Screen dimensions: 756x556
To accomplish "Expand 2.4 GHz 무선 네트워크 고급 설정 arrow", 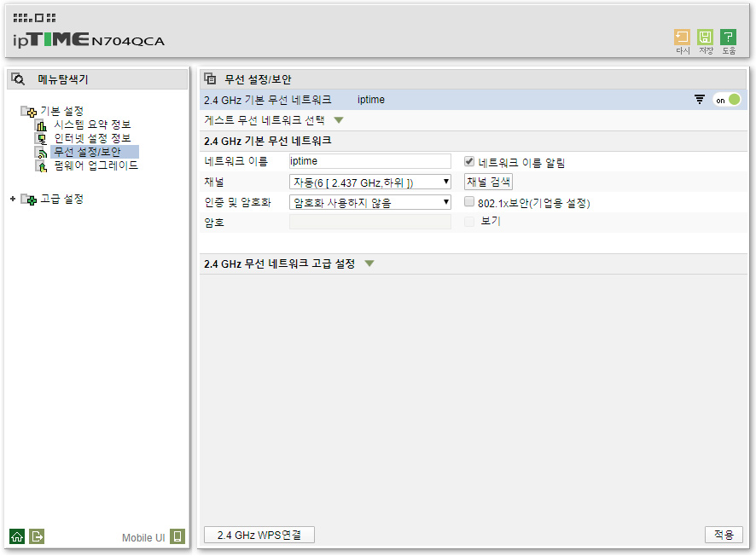I will pyautogui.click(x=369, y=264).
